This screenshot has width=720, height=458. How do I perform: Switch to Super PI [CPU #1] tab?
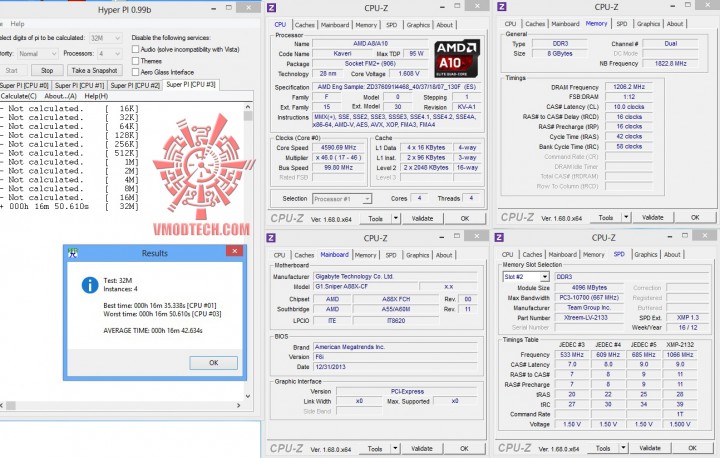coord(79,85)
